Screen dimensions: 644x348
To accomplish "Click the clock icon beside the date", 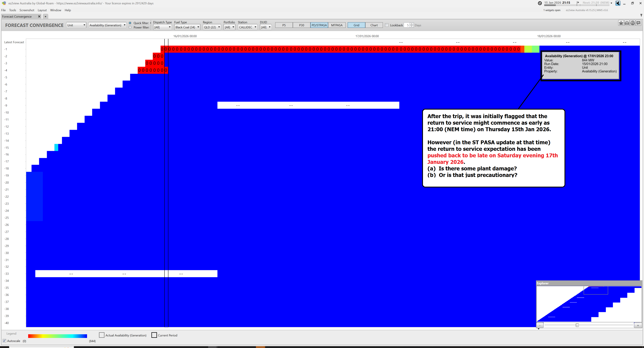I will (x=540, y=3).
